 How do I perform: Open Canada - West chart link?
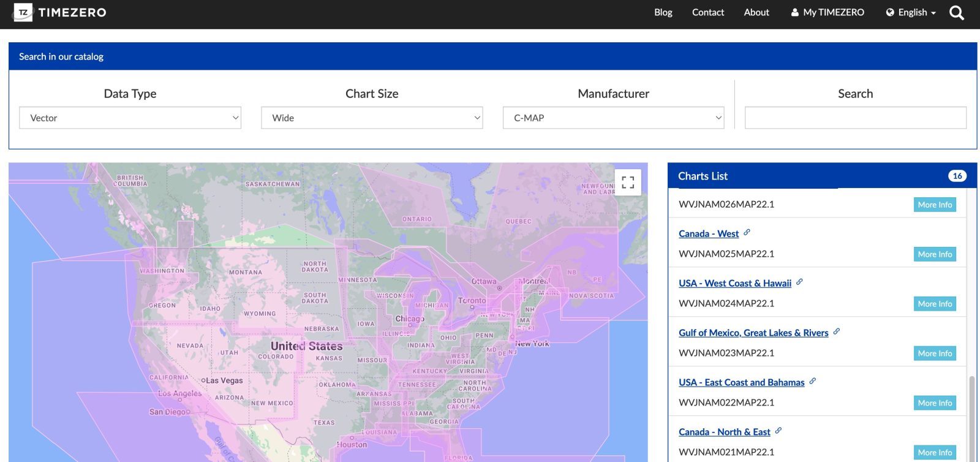coord(709,233)
